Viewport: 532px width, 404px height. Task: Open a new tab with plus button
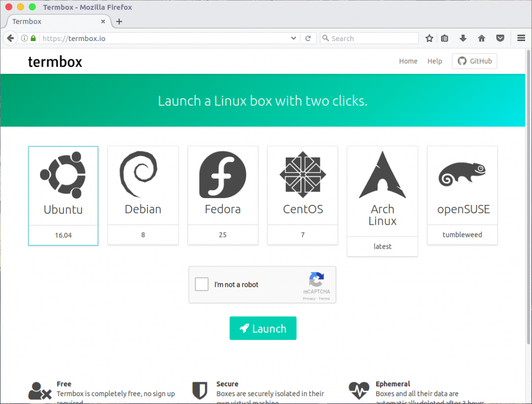(119, 21)
